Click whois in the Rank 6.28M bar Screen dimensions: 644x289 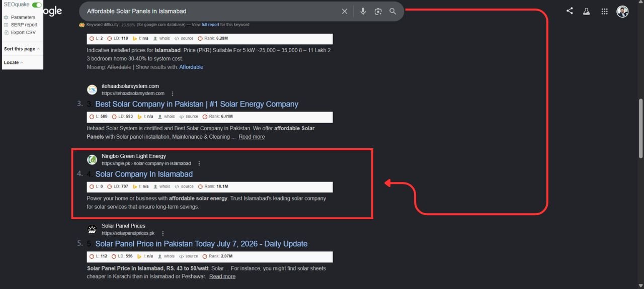coord(162,38)
